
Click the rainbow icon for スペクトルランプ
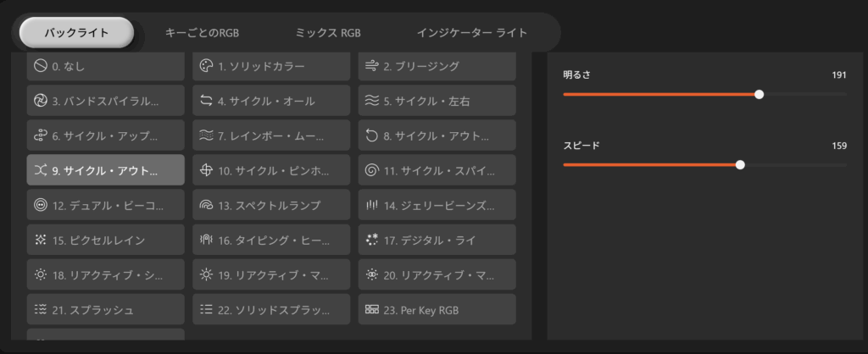206,205
